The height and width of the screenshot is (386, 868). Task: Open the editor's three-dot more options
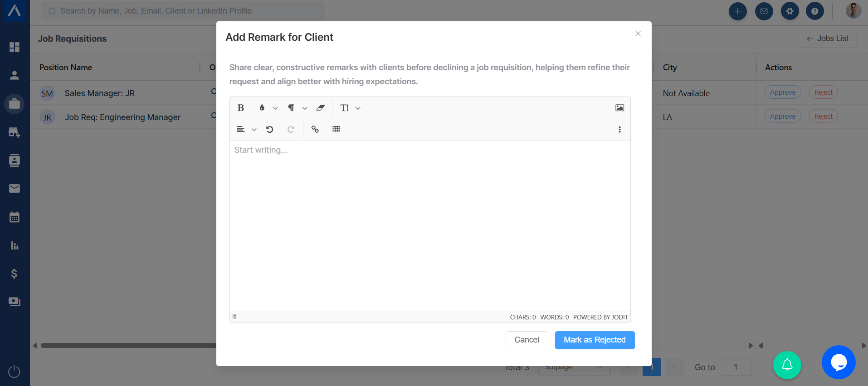click(619, 130)
